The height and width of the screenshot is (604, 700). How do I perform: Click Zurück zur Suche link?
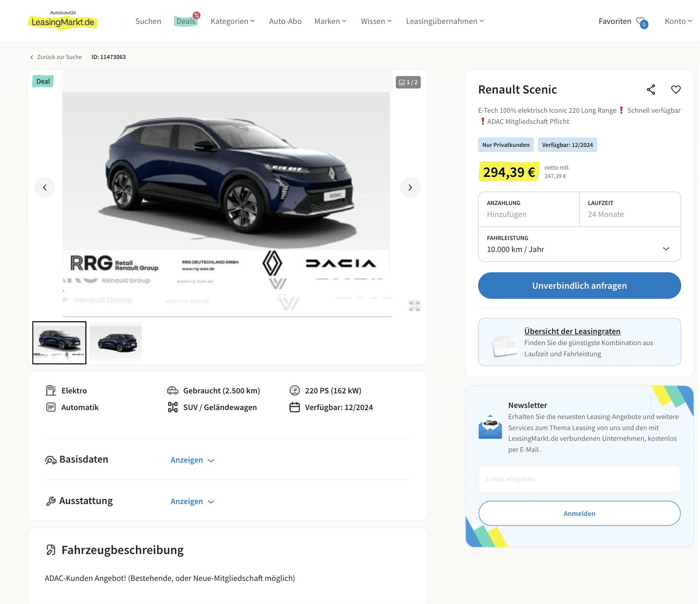(56, 57)
